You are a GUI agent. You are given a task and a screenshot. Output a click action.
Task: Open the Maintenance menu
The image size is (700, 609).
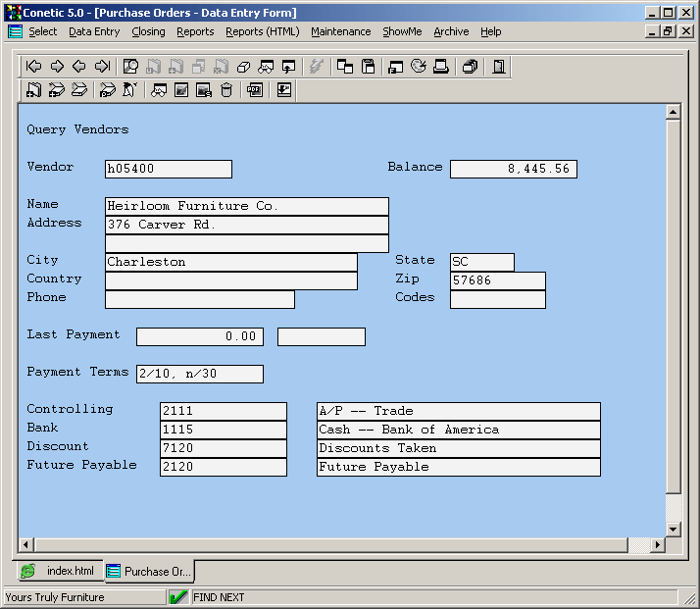pyautogui.click(x=340, y=31)
